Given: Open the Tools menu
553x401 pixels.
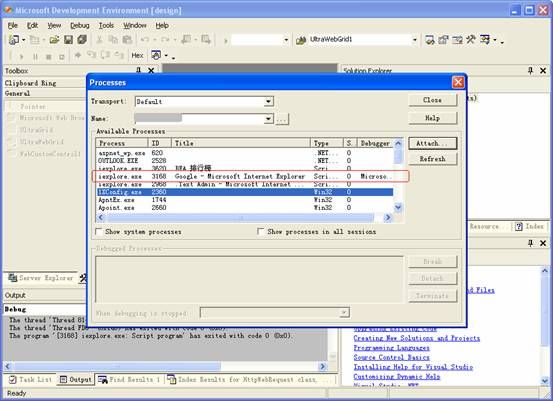Looking at the screenshot, I should click(106, 25).
